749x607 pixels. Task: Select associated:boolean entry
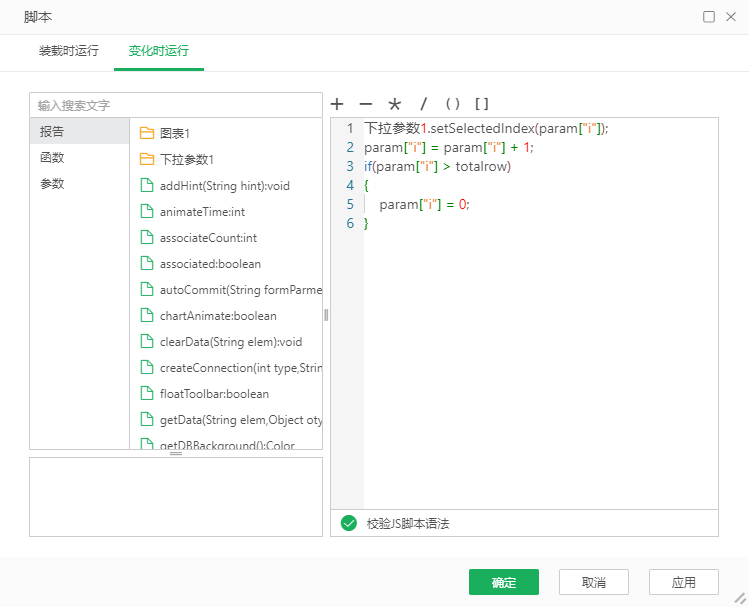[x=211, y=264]
